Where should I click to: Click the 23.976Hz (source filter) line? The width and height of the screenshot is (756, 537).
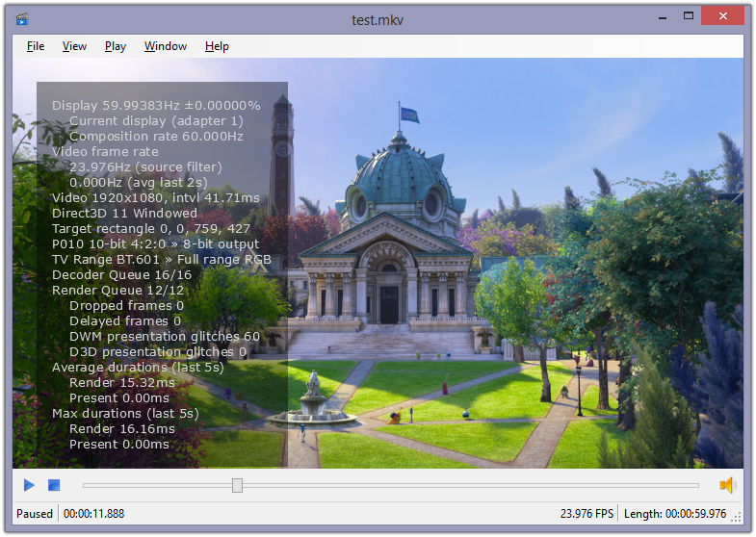pyautogui.click(x=145, y=167)
